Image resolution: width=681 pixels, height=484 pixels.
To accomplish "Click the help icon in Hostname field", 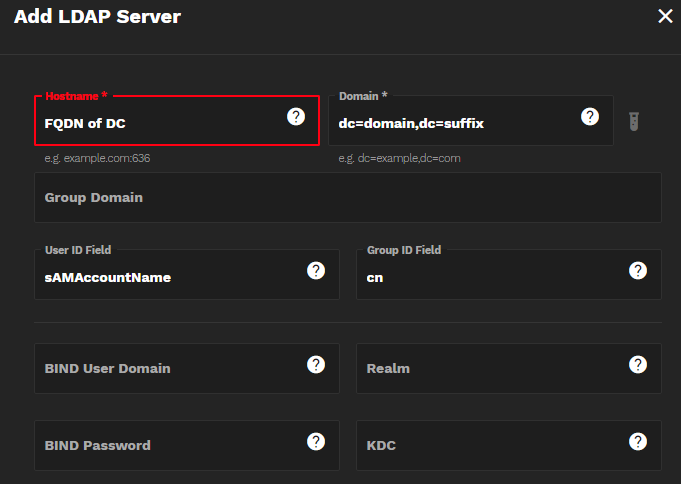I will (x=296, y=117).
